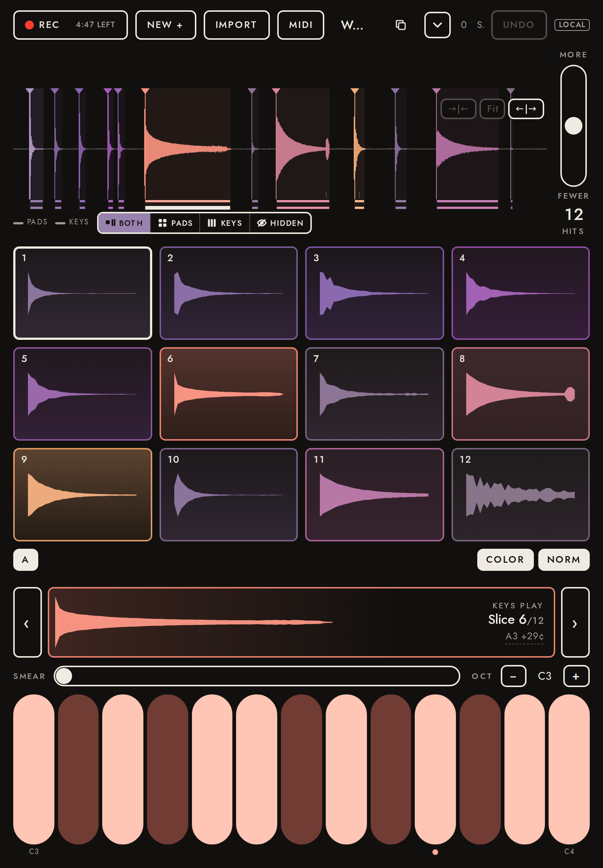Click the SMEAR slider handle
603x868 pixels.
coord(64,676)
